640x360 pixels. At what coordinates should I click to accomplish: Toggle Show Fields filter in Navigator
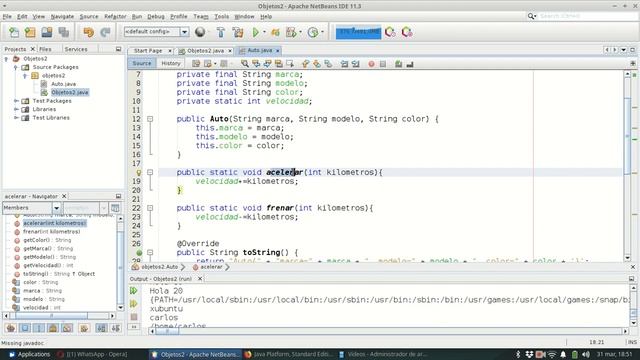[25, 328]
